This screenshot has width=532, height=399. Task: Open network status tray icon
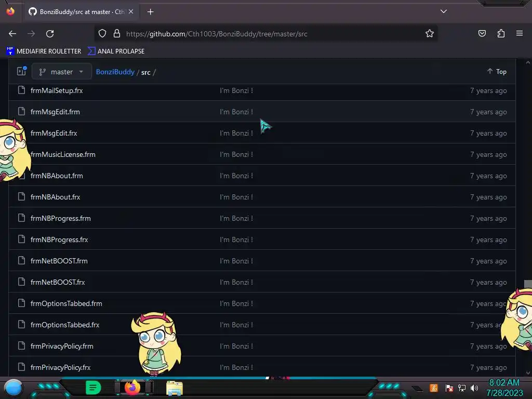point(462,388)
